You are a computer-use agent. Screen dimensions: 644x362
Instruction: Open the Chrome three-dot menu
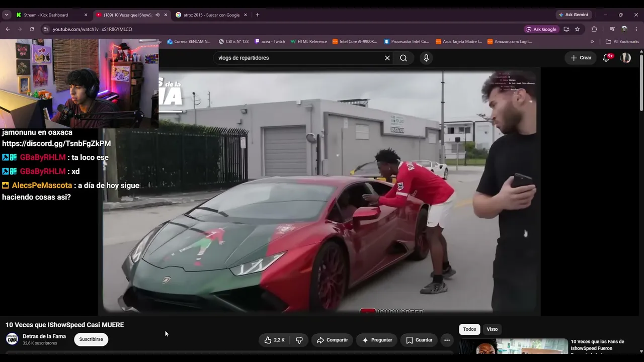(636, 29)
